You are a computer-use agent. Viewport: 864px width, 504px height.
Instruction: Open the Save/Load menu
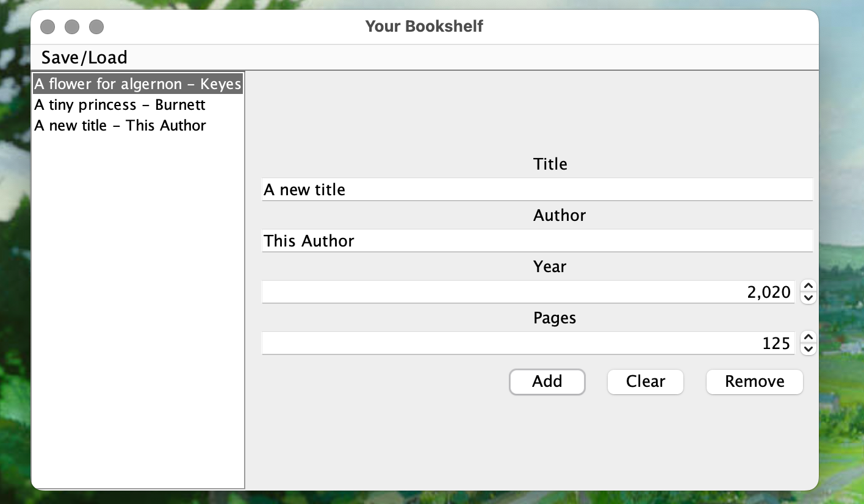click(84, 57)
